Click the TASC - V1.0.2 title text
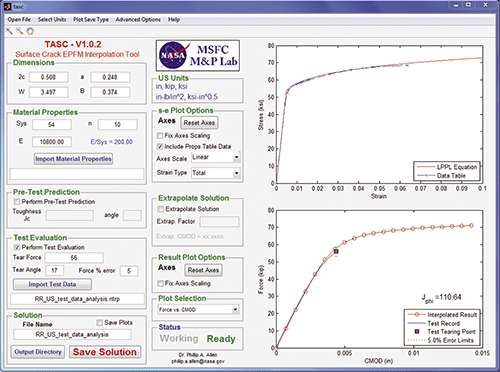 coord(73,44)
